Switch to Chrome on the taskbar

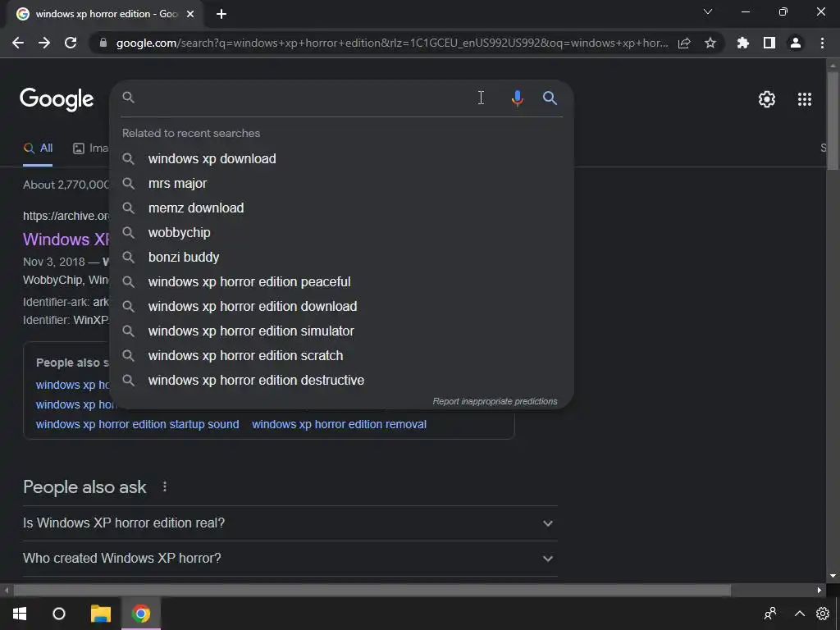(x=141, y=614)
